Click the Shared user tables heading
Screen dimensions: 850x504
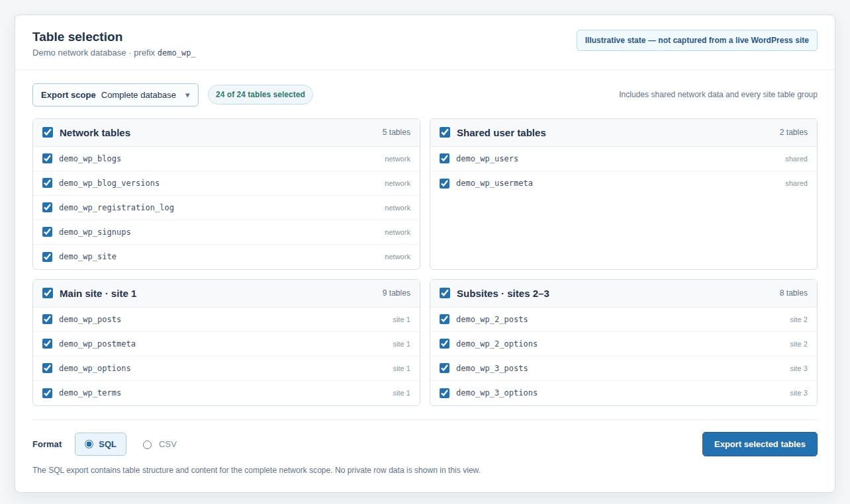tap(501, 133)
